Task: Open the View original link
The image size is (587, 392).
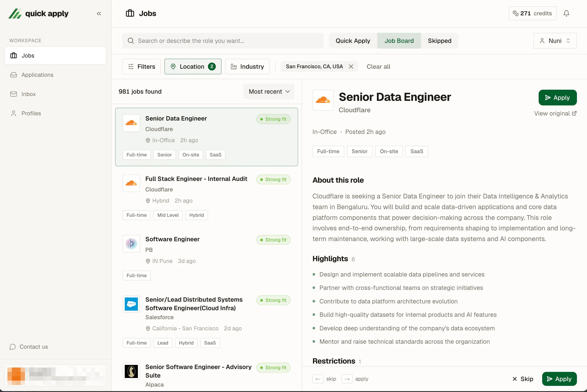Action: coord(555,114)
